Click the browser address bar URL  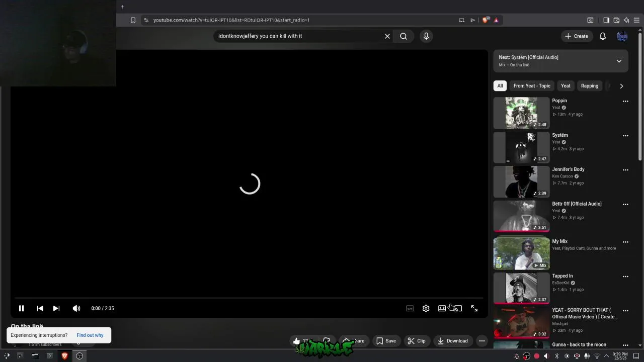coord(231,20)
